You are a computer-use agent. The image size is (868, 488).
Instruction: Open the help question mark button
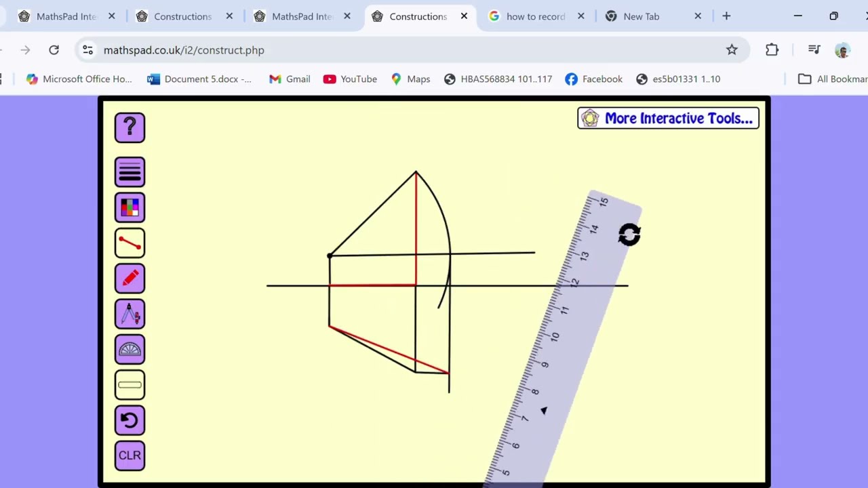coord(130,127)
